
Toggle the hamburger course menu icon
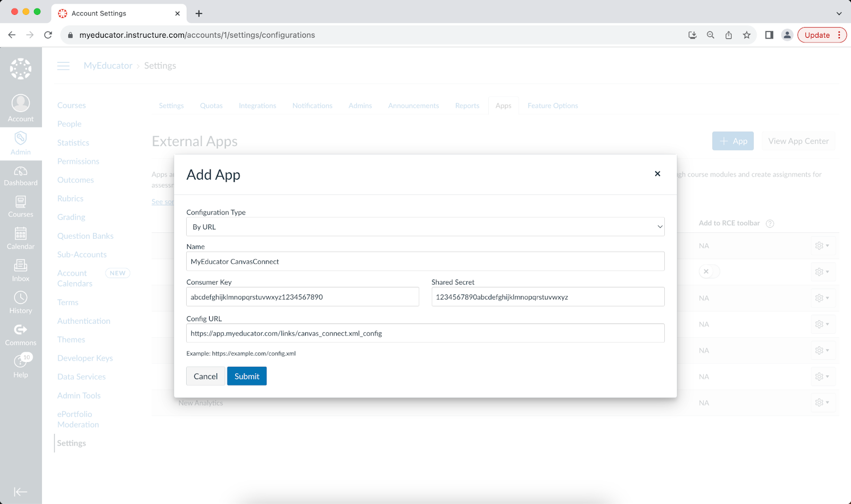pyautogui.click(x=63, y=66)
